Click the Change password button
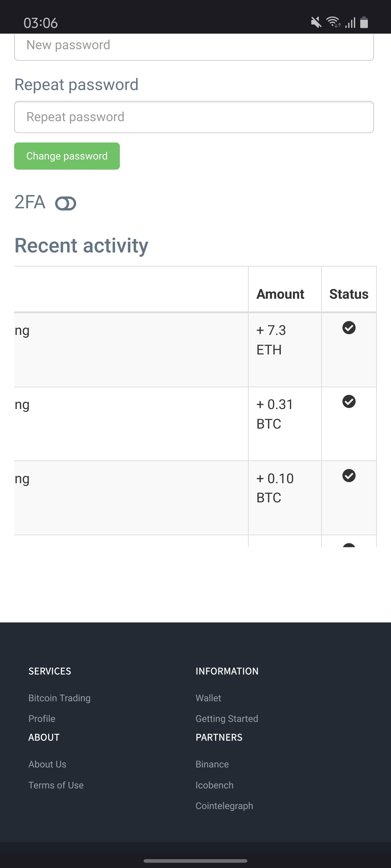391x868 pixels. click(67, 156)
